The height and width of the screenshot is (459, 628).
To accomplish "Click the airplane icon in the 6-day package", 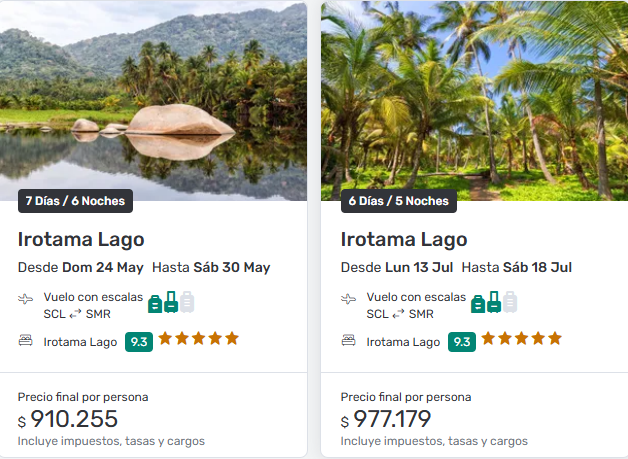I will click(349, 299).
